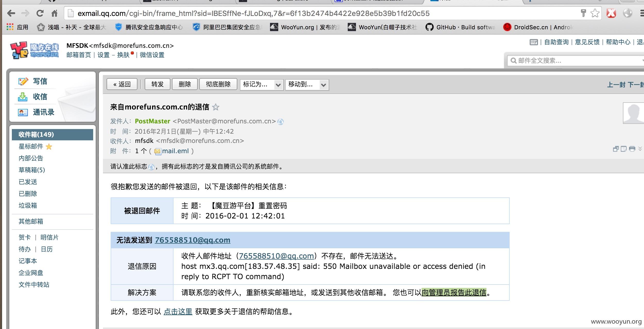This screenshot has height=329, width=644.
Task: Open 已发送 folder
Action: pos(28,182)
